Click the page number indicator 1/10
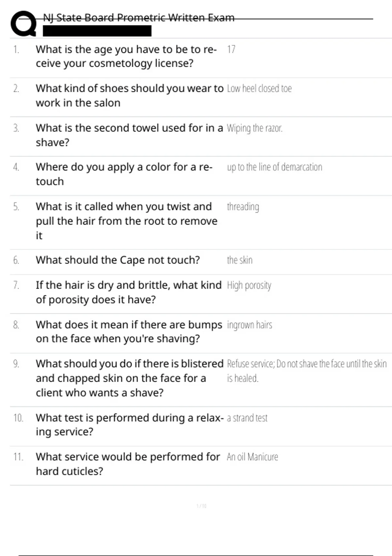392x556 pixels. (x=201, y=506)
